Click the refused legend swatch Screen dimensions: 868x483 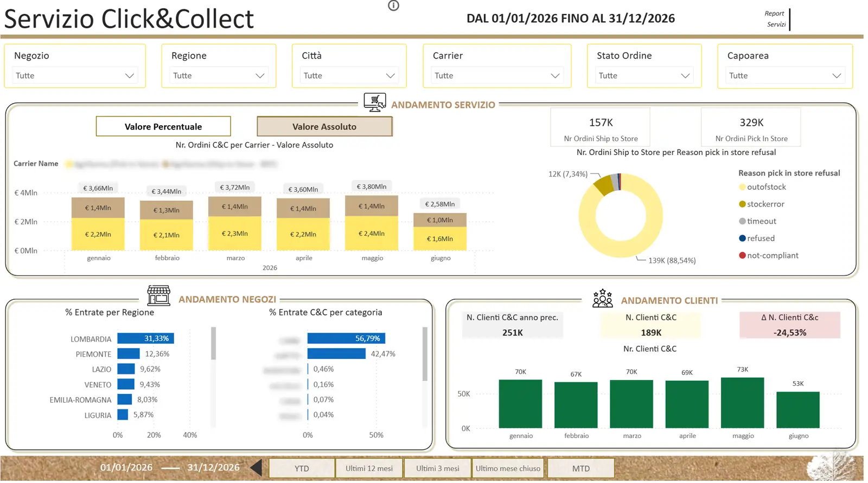coord(742,239)
